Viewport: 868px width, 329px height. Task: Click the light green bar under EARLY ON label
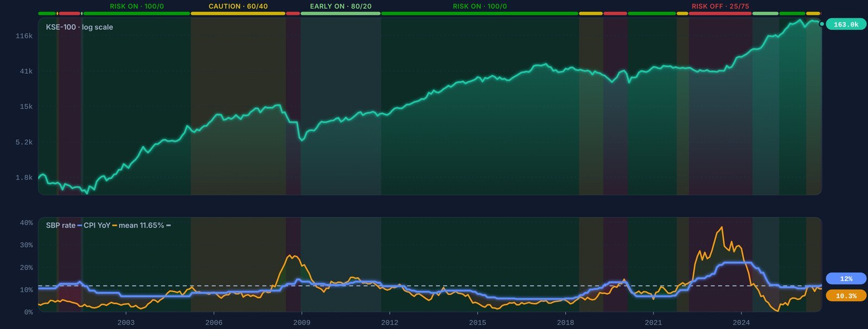[341, 13]
